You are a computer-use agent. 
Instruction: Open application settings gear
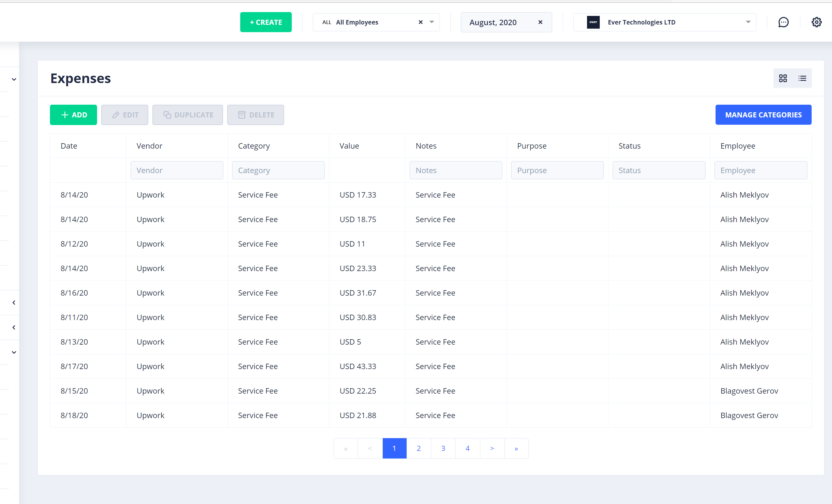pos(816,22)
